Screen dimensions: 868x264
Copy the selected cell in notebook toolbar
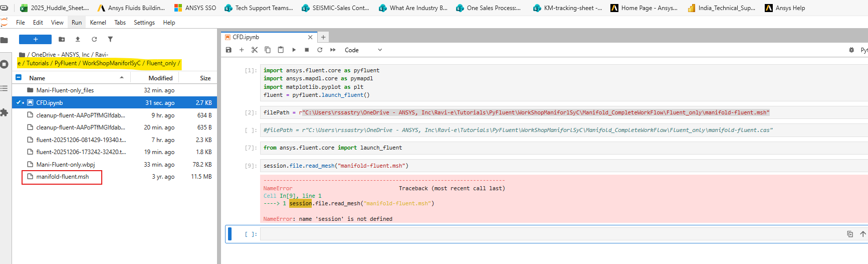tap(268, 50)
